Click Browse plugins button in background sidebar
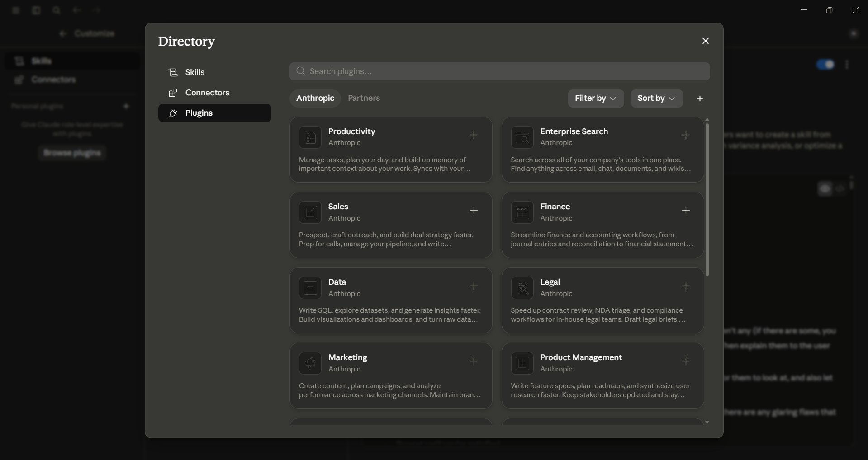Image resolution: width=868 pixels, height=460 pixels. pos(72,153)
